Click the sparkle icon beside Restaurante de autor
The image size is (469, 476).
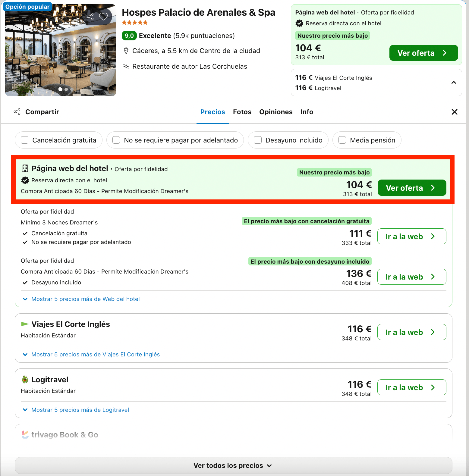click(126, 66)
